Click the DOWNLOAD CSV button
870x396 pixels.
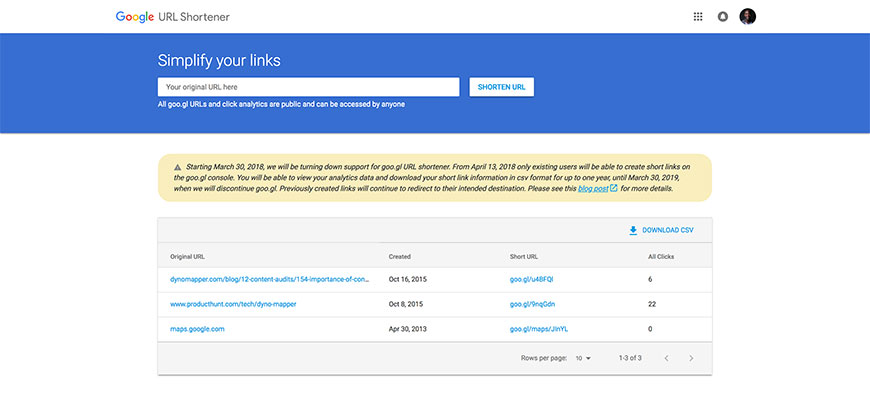pyautogui.click(x=661, y=230)
